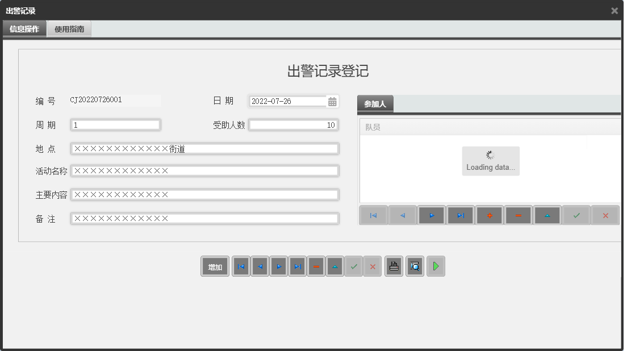The height and width of the screenshot is (351, 644).
Task: Confirm team member edit with checkmark
Action: pyautogui.click(x=576, y=215)
